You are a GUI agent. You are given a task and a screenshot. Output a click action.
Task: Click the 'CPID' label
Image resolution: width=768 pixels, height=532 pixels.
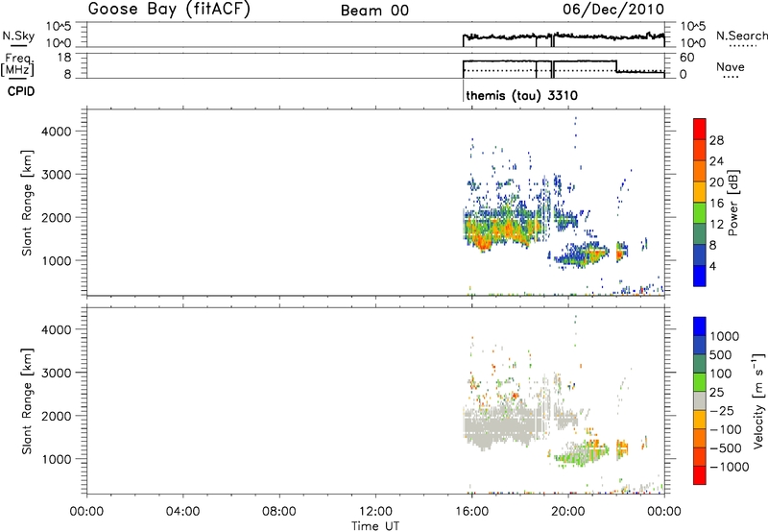point(21,91)
